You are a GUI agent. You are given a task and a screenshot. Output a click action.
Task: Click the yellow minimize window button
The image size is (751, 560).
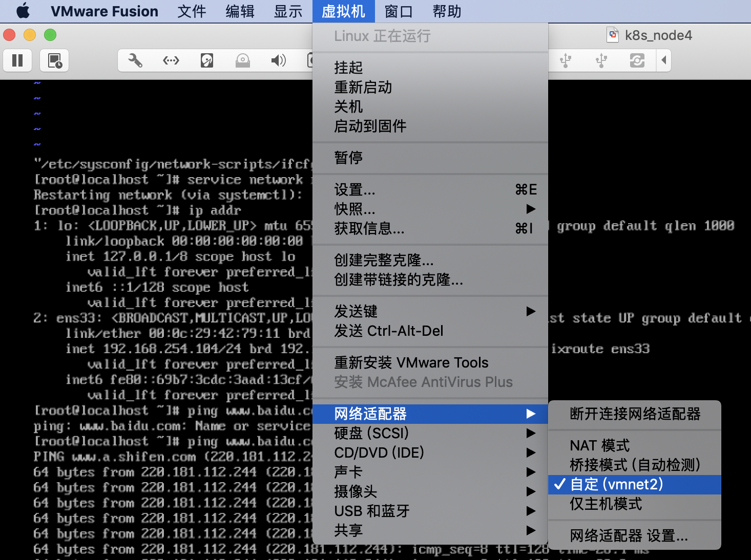pos(30,35)
